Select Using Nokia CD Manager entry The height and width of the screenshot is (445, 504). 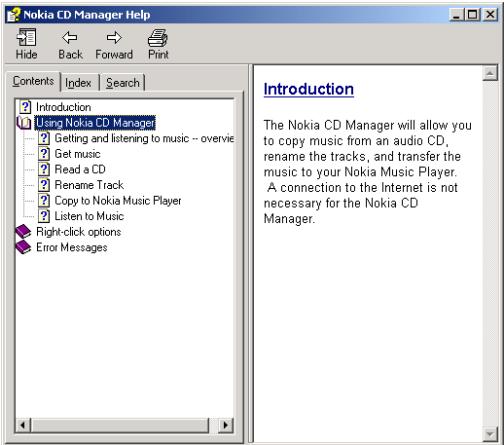click(95, 123)
